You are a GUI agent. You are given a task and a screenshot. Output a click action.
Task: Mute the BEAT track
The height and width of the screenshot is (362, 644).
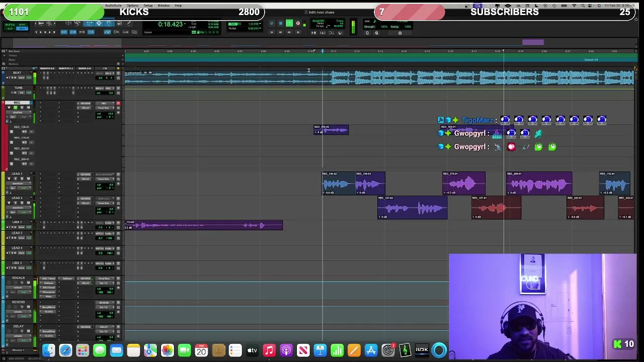[x=15, y=77]
